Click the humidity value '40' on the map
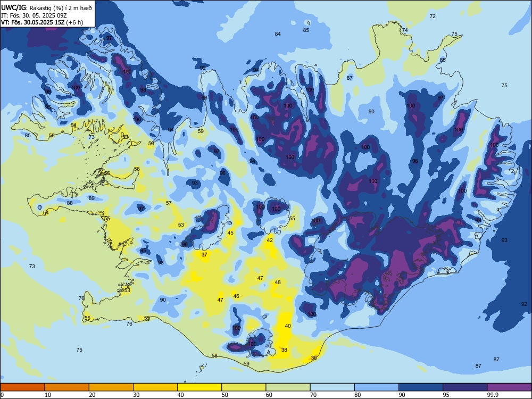Screen dimensions: 532x399 coord(288,326)
